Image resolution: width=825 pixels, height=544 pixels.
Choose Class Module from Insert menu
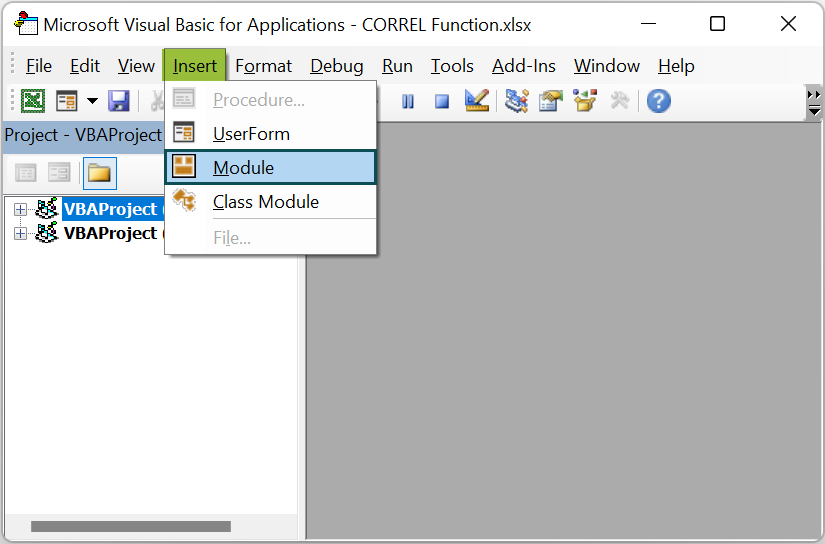pyautogui.click(x=270, y=202)
